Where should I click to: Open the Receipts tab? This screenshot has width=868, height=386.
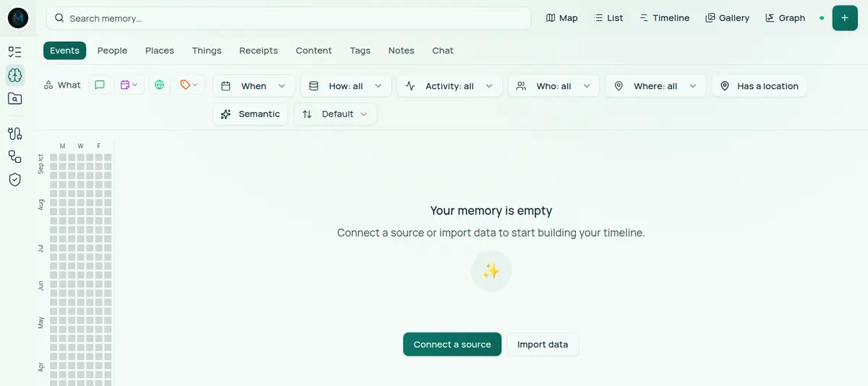pyautogui.click(x=258, y=50)
